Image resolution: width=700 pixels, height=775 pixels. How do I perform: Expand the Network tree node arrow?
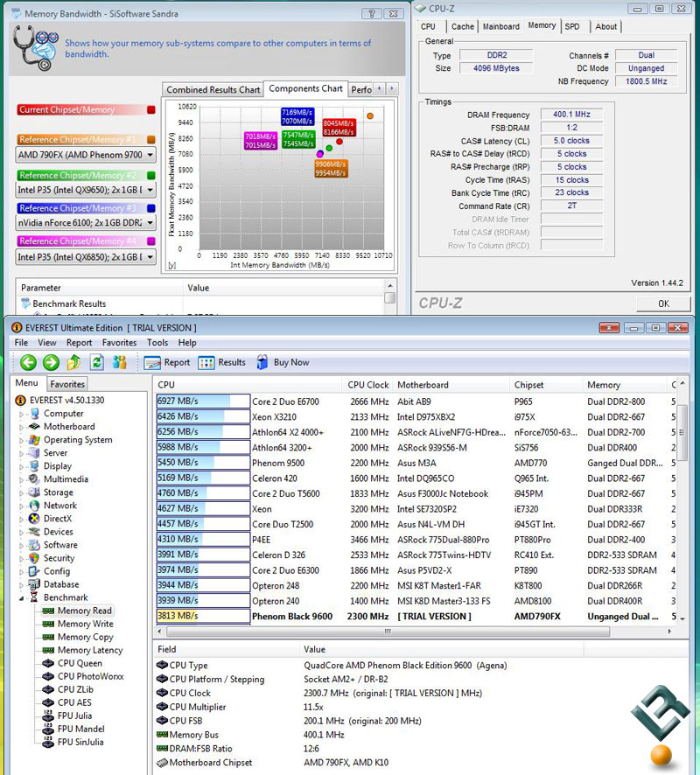21,506
